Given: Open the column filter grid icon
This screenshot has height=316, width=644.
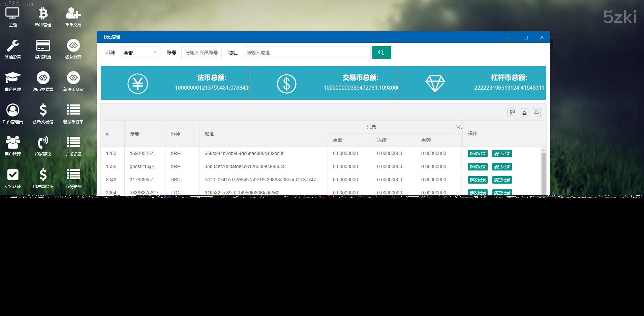Looking at the screenshot, I should [512, 113].
